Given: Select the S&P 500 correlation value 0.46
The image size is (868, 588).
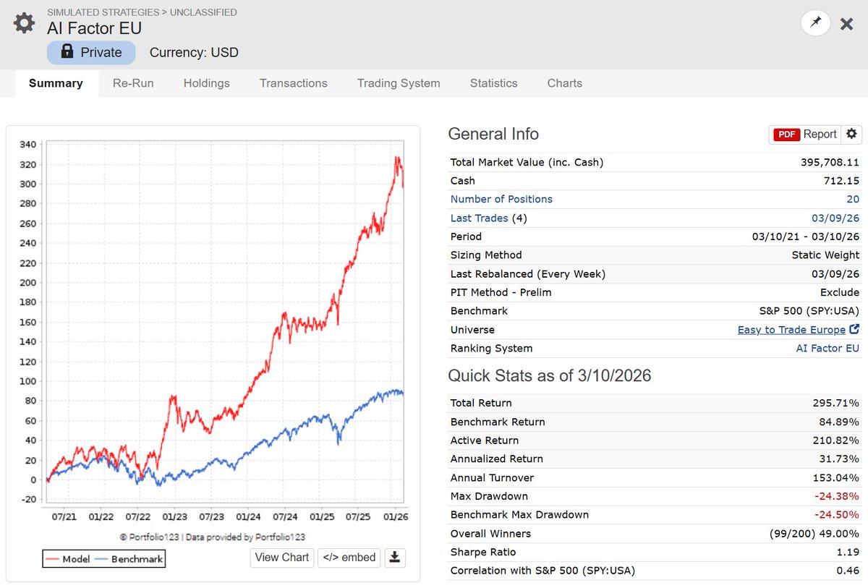Looking at the screenshot, I should click(x=849, y=571).
